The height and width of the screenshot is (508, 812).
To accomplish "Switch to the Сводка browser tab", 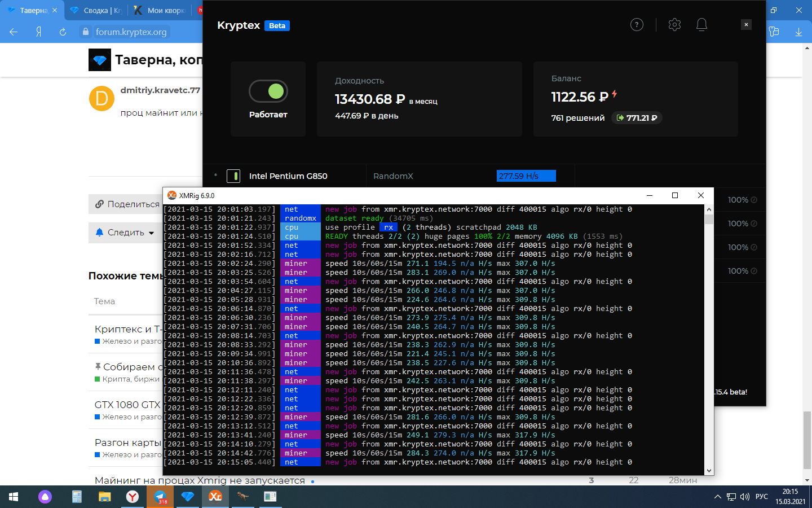I will [x=96, y=10].
